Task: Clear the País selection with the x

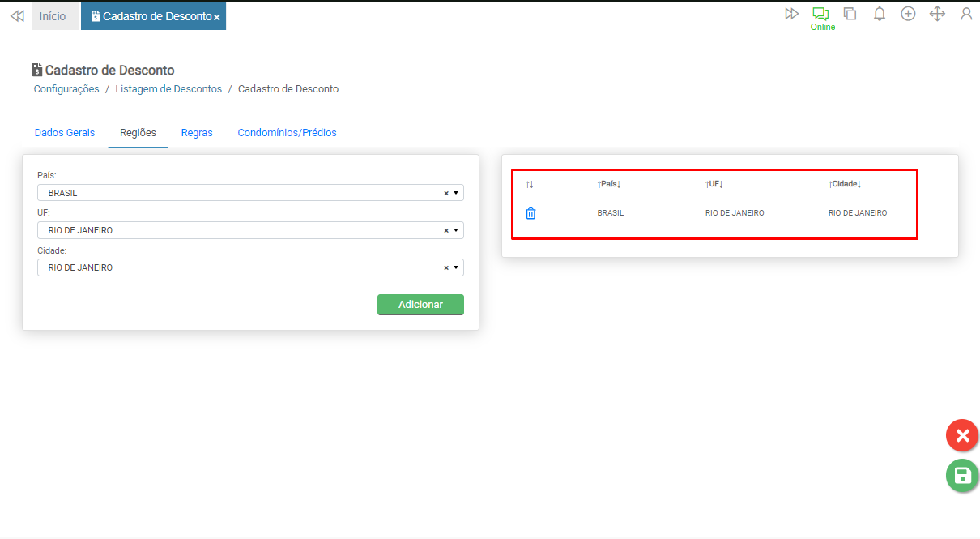Action: pyautogui.click(x=445, y=194)
